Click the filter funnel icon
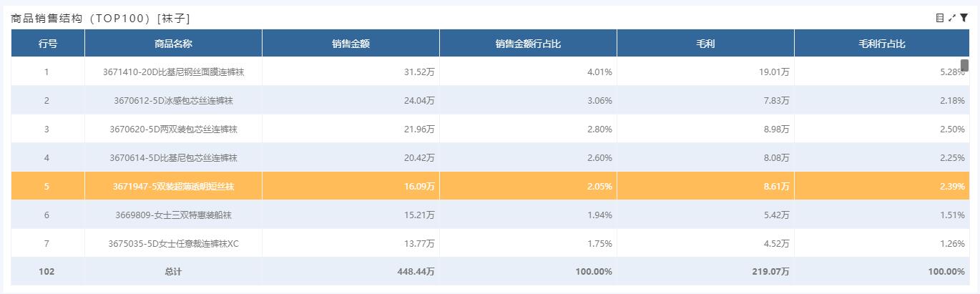Image resolution: width=980 pixels, height=294 pixels. [x=964, y=18]
